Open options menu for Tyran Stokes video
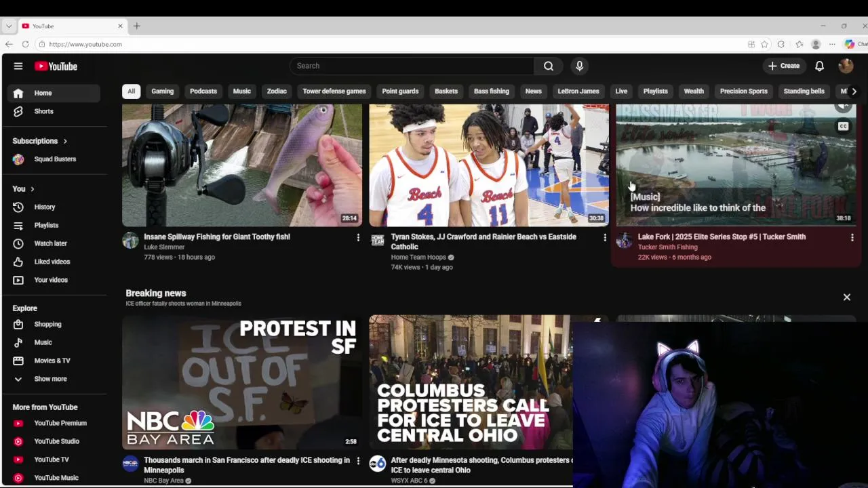 click(605, 237)
